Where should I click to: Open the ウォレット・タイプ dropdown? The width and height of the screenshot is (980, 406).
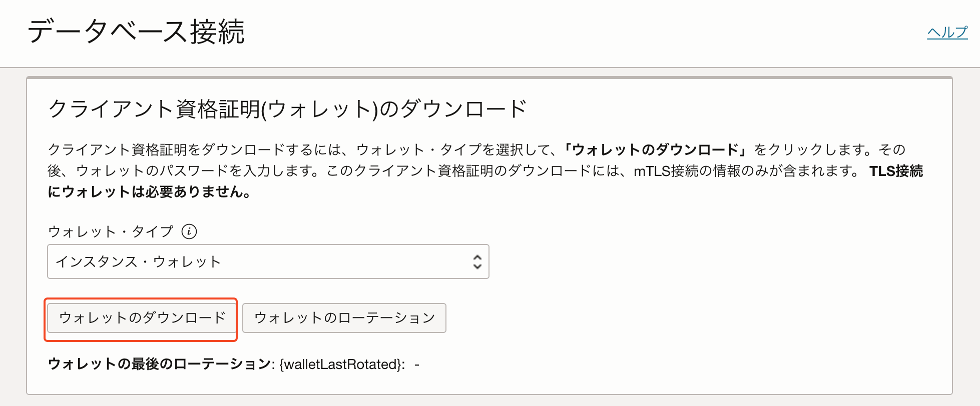coord(268,261)
